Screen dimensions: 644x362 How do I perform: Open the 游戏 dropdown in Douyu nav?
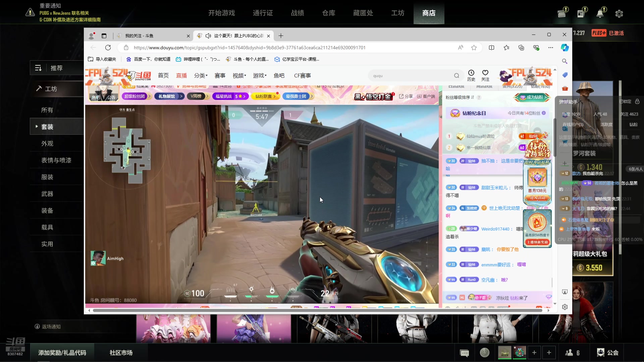pos(260,76)
